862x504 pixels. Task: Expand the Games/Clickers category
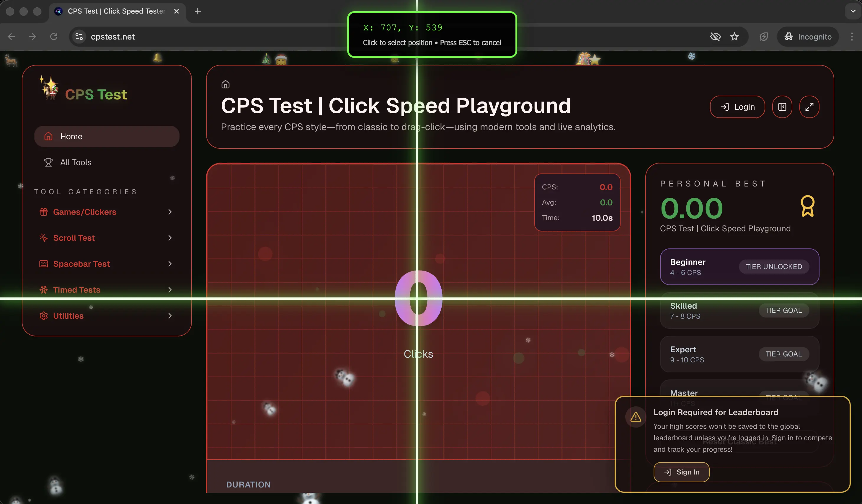(170, 212)
